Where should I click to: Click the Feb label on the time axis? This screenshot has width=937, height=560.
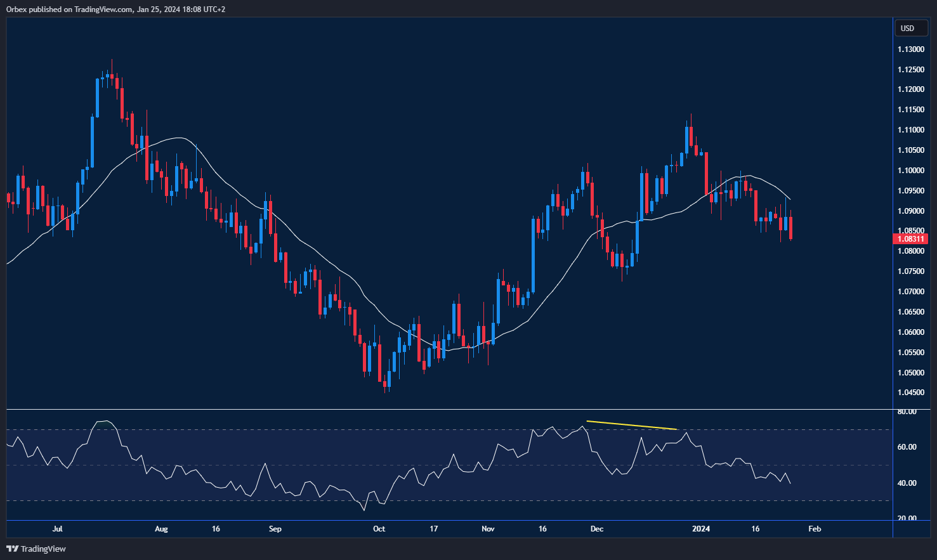click(x=814, y=528)
